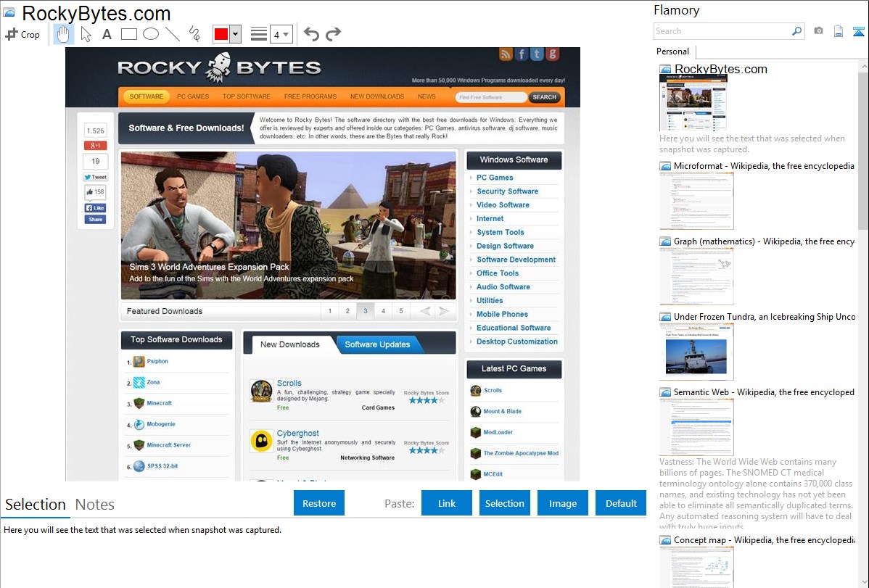Click the Twitter icon in the page header
This screenshot has height=588, width=869.
tap(537, 54)
